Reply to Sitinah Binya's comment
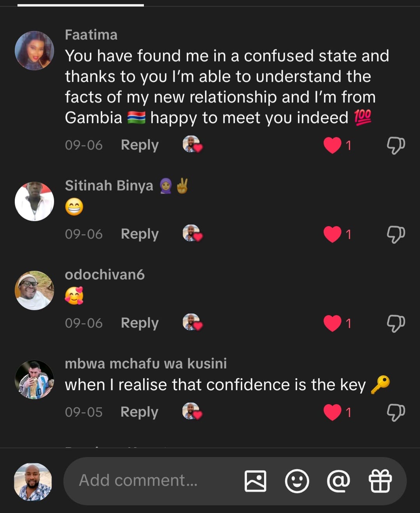This screenshot has width=420, height=513. coord(140,234)
